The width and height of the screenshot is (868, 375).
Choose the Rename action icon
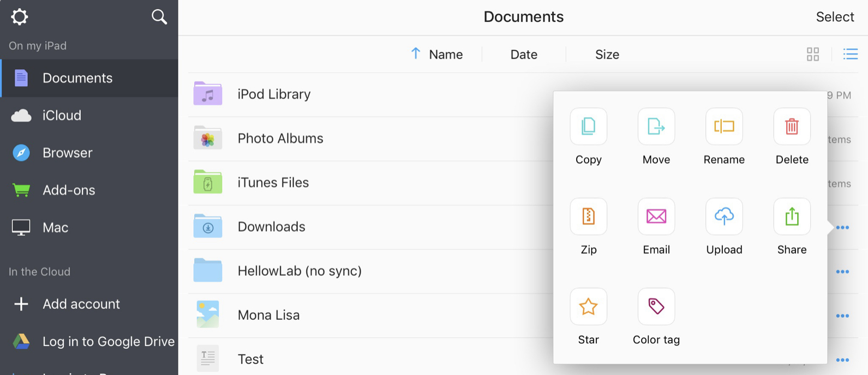click(x=724, y=127)
